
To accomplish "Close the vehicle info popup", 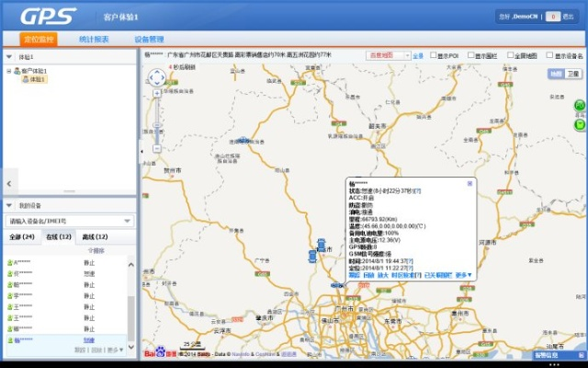I will coord(469,183).
